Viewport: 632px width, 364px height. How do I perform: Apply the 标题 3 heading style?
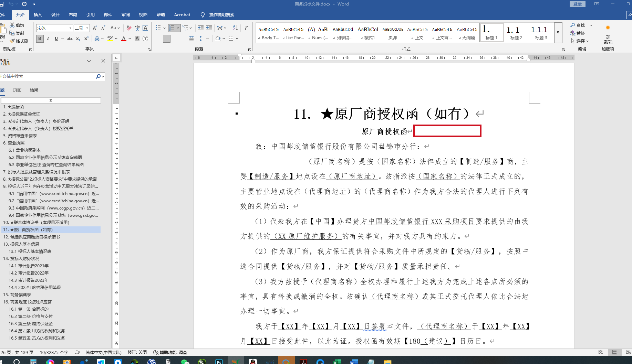coord(541,33)
